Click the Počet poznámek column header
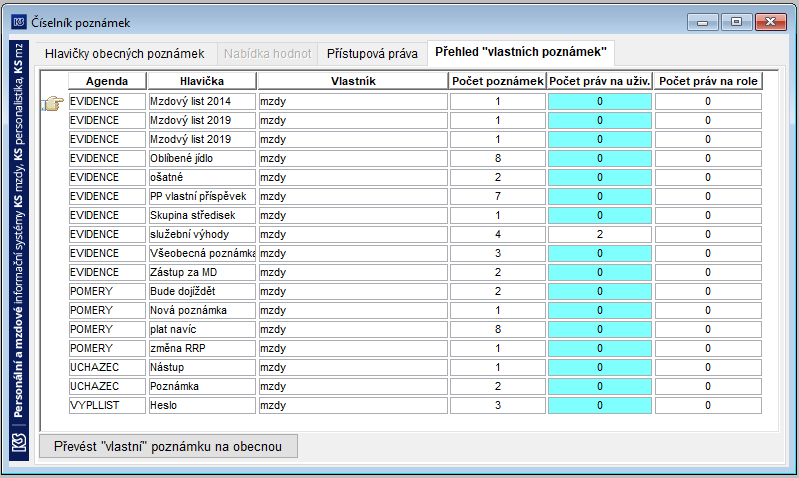This screenshot has width=799, height=478. (498, 81)
